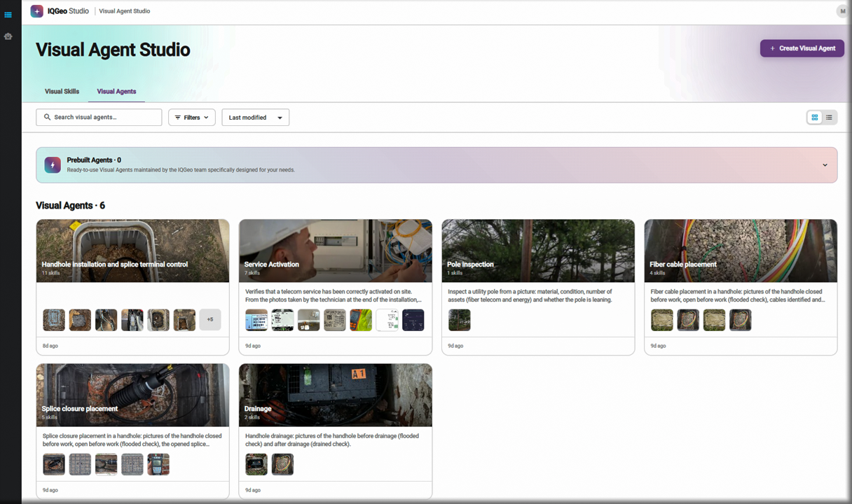Click the IQGeo Studio logo
Viewport: 852px width, 504px height.
coord(60,11)
